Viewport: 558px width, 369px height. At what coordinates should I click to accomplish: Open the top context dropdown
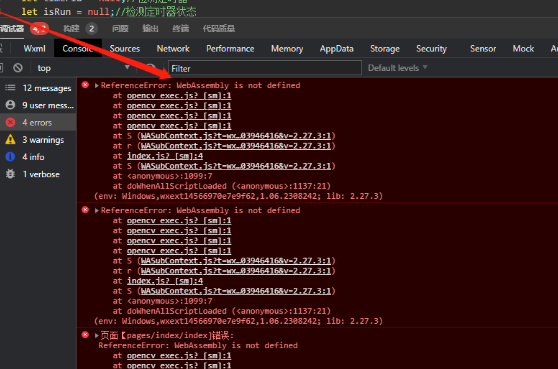pyautogui.click(x=83, y=68)
